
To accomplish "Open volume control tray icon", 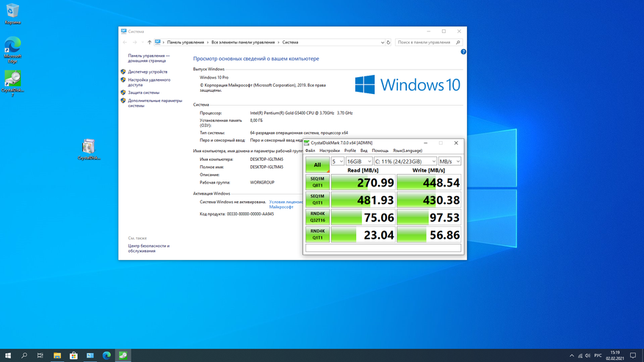I will pyautogui.click(x=587, y=355).
